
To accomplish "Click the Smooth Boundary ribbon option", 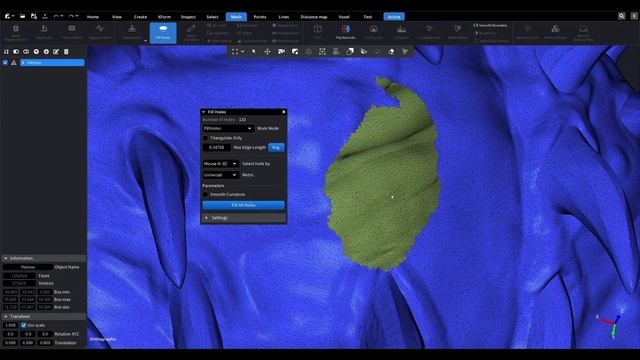I will point(490,25).
